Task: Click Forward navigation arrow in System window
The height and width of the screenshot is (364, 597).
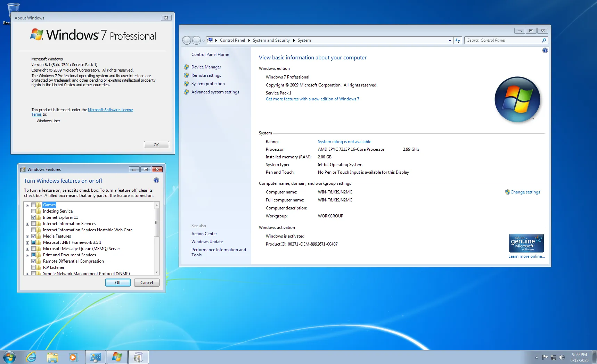Action: [x=196, y=40]
